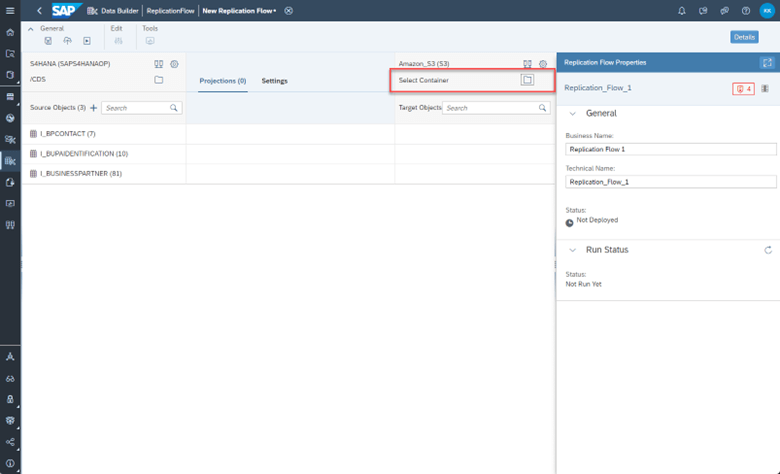Collapse the toolbar with the General chevron
The height and width of the screenshot is (474, 780).
[31, 29]
